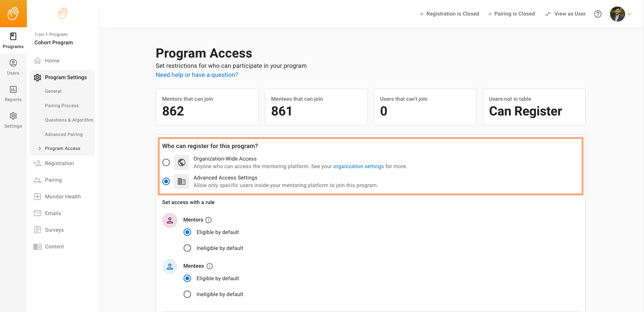
Task: Open Programs section in left rail
Action: pos(13,41)
